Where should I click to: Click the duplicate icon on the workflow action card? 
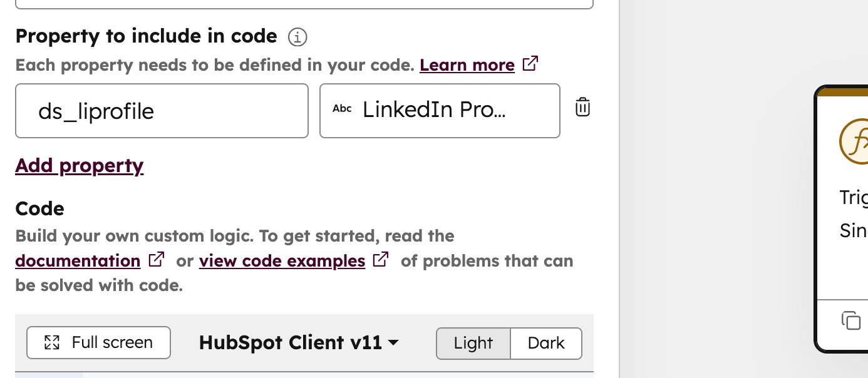tap(851, 320)
